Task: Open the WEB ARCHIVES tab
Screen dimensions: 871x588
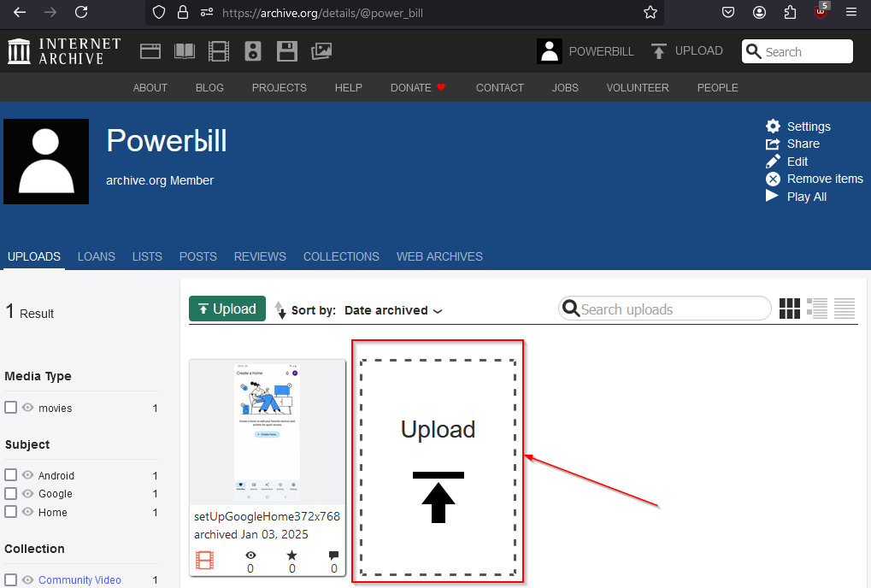Action: pyautogui.click(x=439, y=256)
